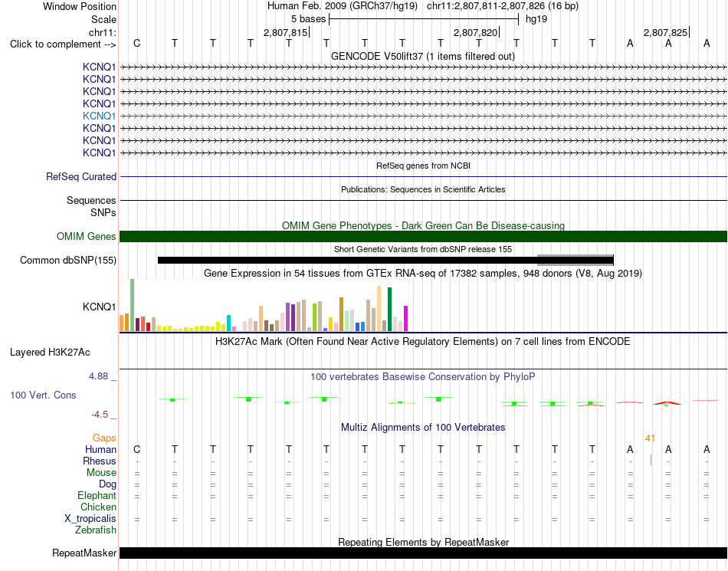Image resolution: width=728 pixels, height=571 pixels.
Task: Click the Elephant species label
Action: point(97,495)
